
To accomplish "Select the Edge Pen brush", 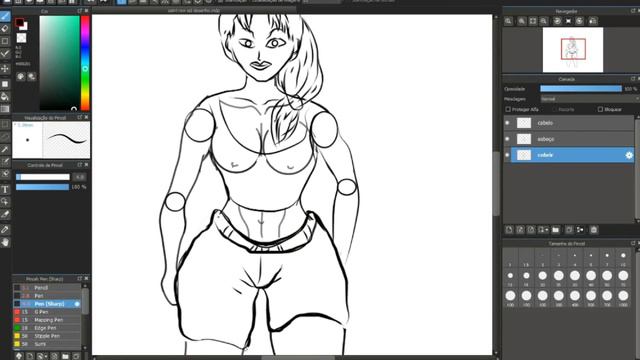I will [47, 328].
